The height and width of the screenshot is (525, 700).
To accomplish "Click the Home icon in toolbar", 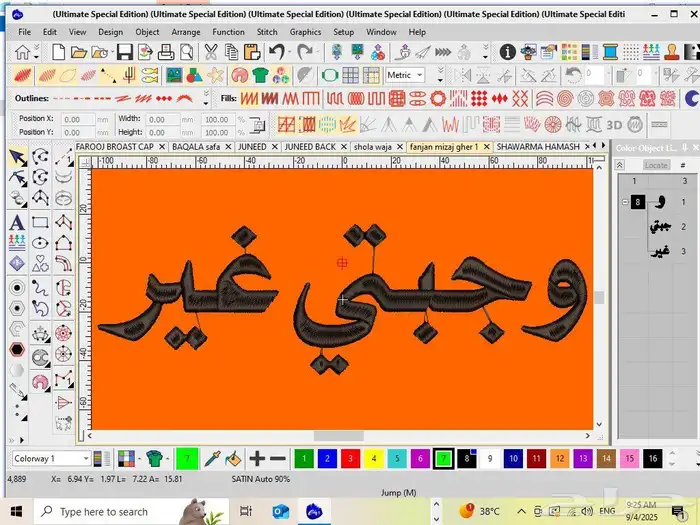I will (22, 52).
